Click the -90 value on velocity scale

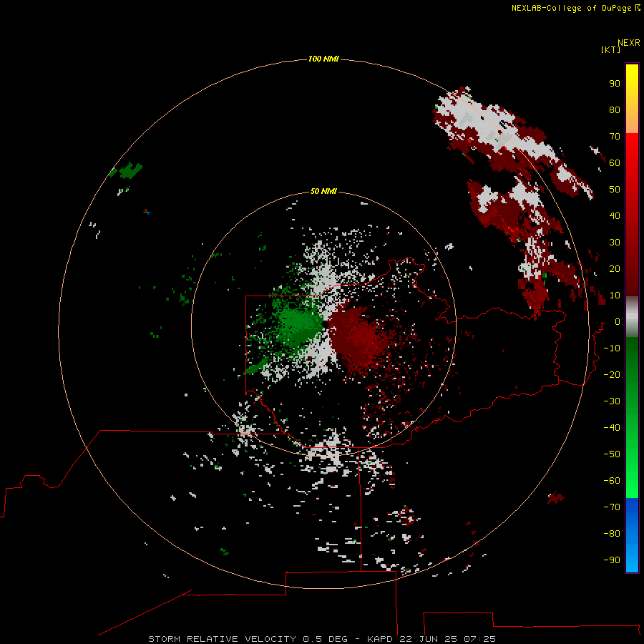click(612, 560)
